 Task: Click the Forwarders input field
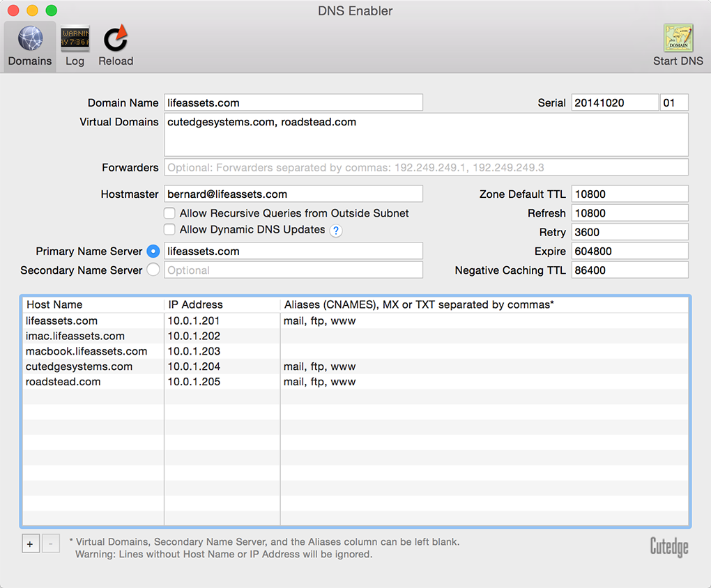[426, 167]
